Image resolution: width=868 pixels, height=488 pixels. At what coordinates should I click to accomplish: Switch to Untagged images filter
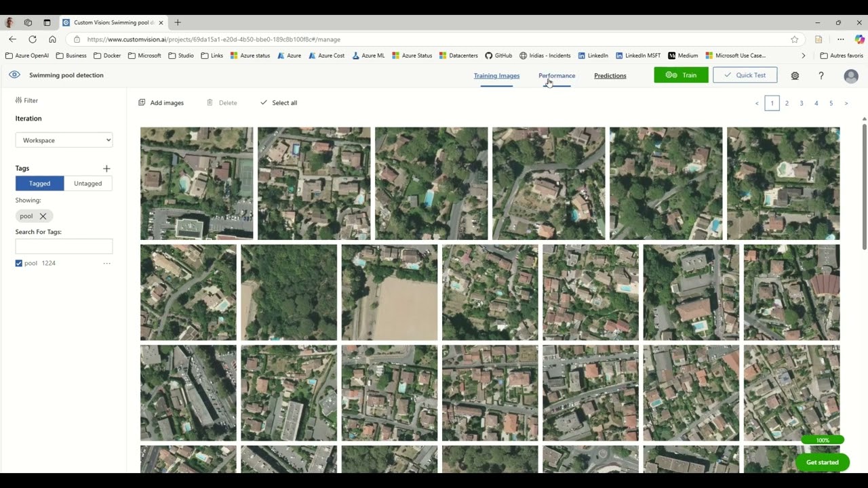(88, 183)
